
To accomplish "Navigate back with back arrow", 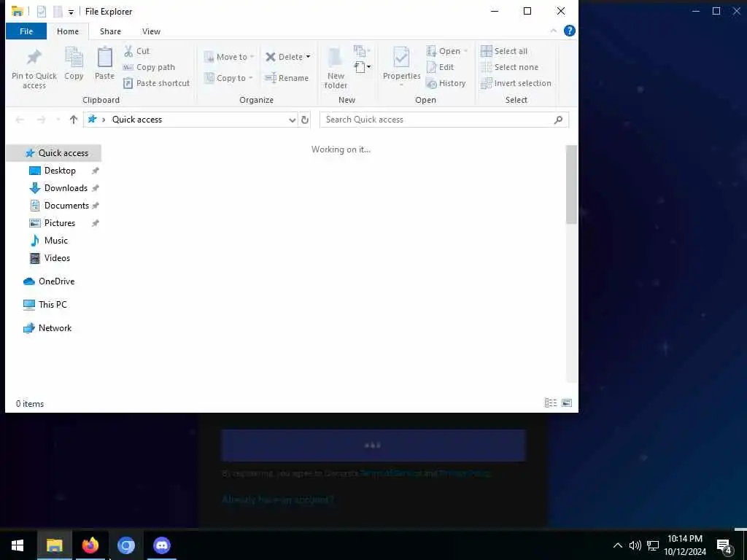I will click(x=20, y=120).
